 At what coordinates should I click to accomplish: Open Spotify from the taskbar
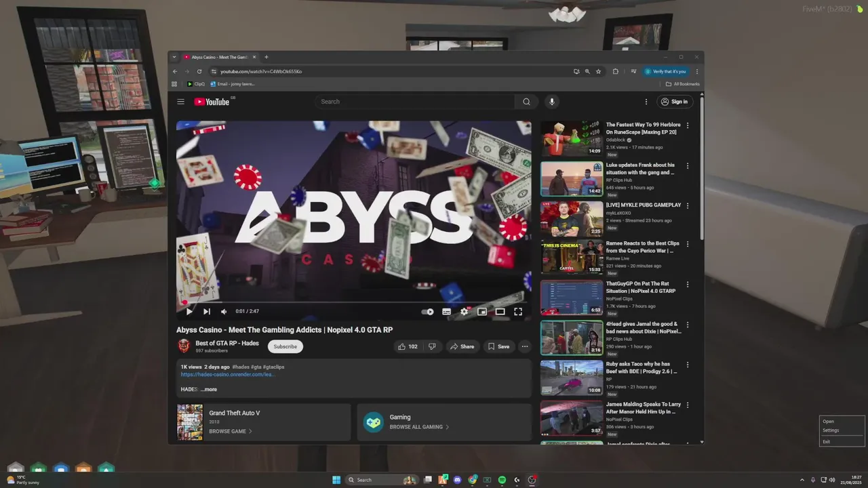502,480
